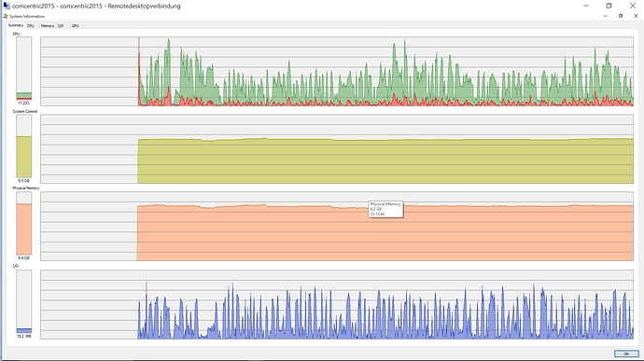Viewport: 644px width, 361px height.
Task: Maximize the System Information inner window
Action: (621, 16)
